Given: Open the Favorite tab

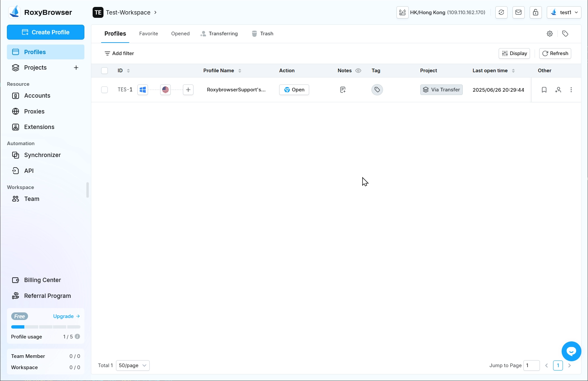Looking at the screenshot, I should point(148,34).
